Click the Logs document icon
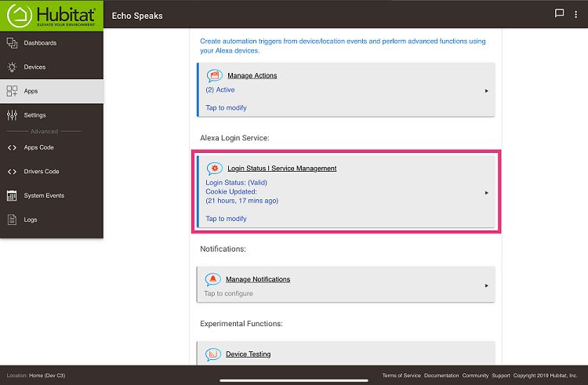 tap(12, 220)
